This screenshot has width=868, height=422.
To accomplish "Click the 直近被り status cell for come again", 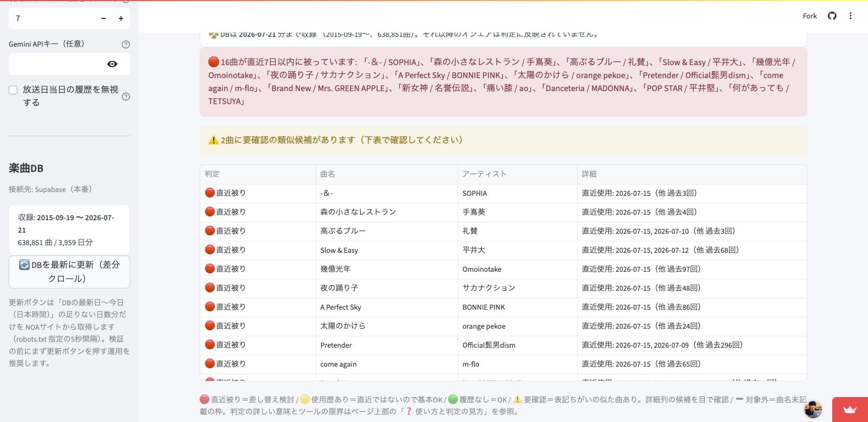I will click(258, 364).
